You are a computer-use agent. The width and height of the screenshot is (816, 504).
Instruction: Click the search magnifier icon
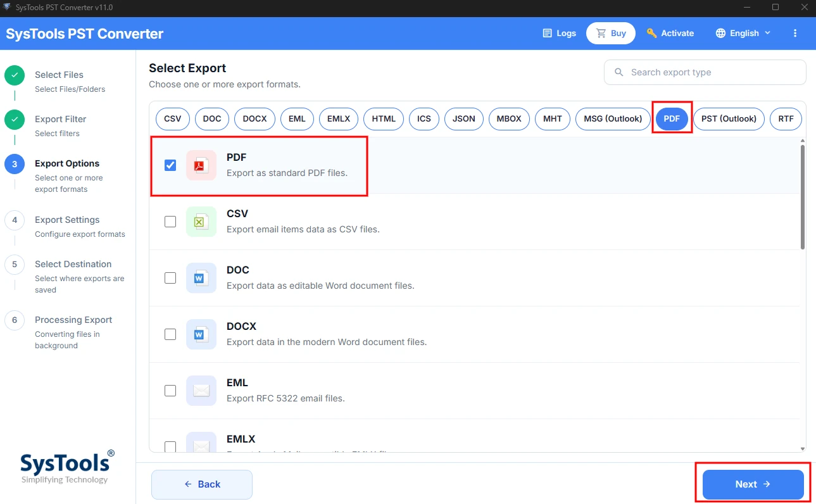coord(618,72)
